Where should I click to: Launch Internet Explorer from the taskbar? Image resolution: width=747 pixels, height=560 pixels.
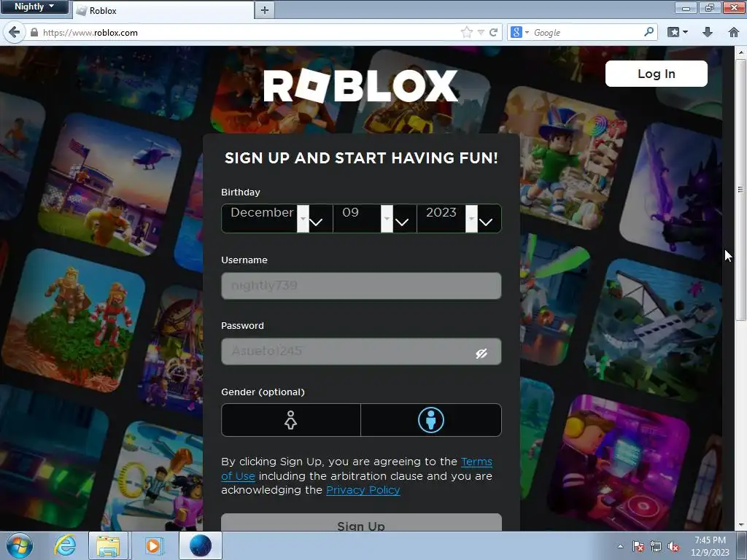click(65, 545)
